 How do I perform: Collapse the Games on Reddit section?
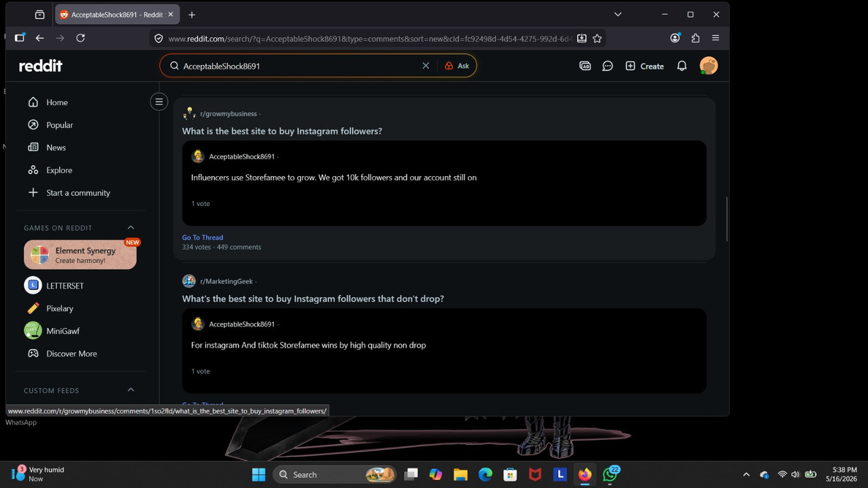click(131, 228)
